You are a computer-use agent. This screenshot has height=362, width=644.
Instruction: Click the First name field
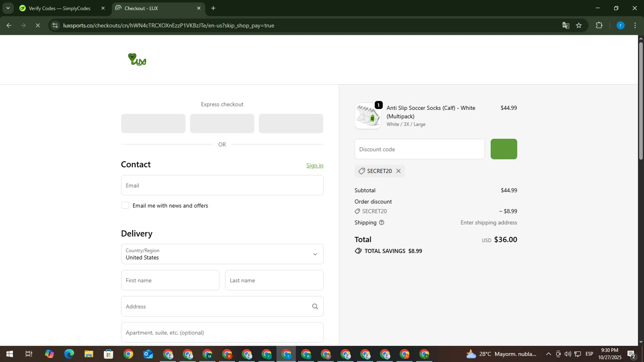[170, 280]
